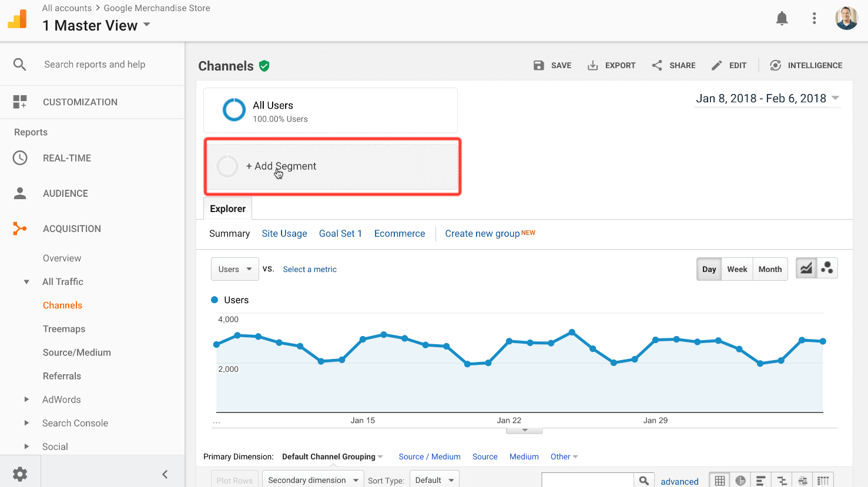Viewport: 868px width, 487px height.
Task: Switch to the Ecommerce tab
Action: click(x=400, y=233)
